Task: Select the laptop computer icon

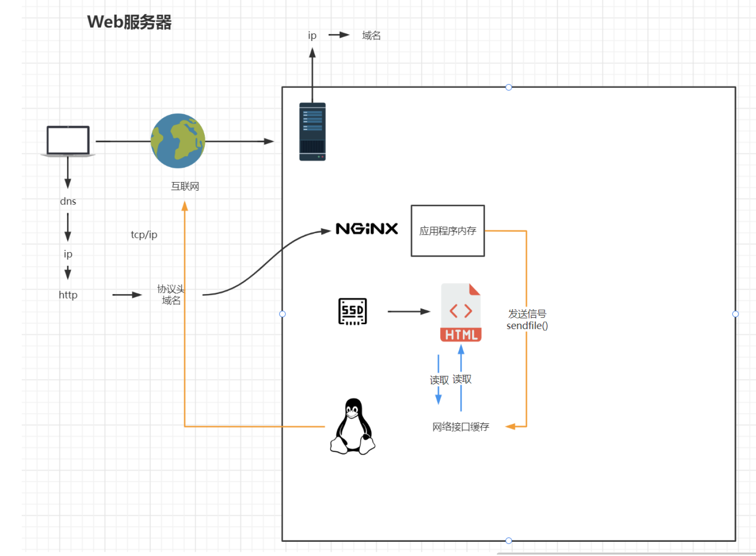Action: pos(67,140)
